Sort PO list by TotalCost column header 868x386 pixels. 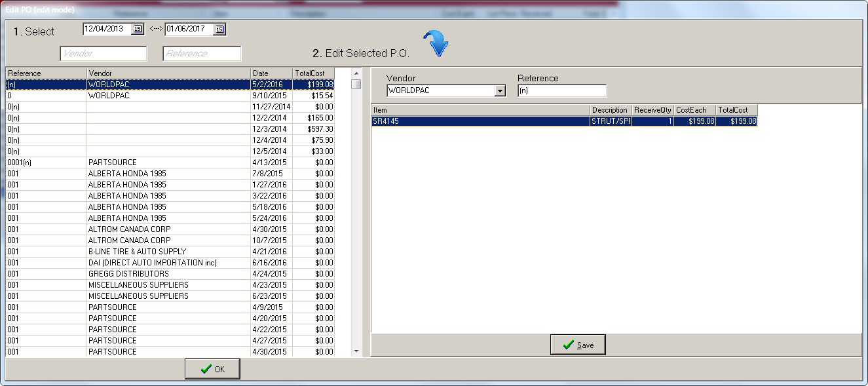[x=313, y=73]
